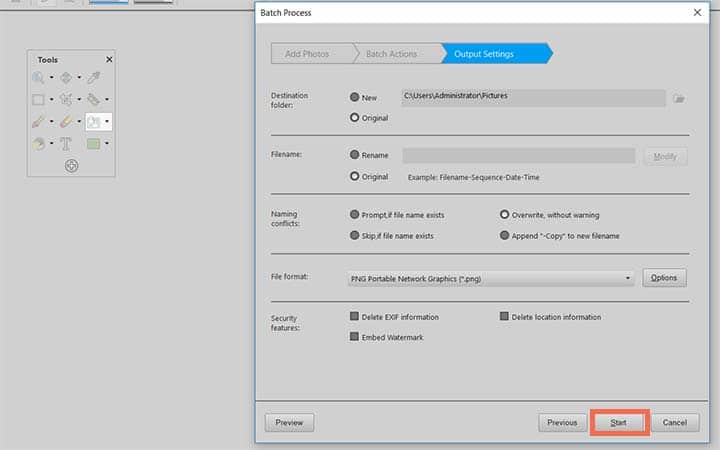
Task: Select the Text tool
Action: click(x=66, y=144)
